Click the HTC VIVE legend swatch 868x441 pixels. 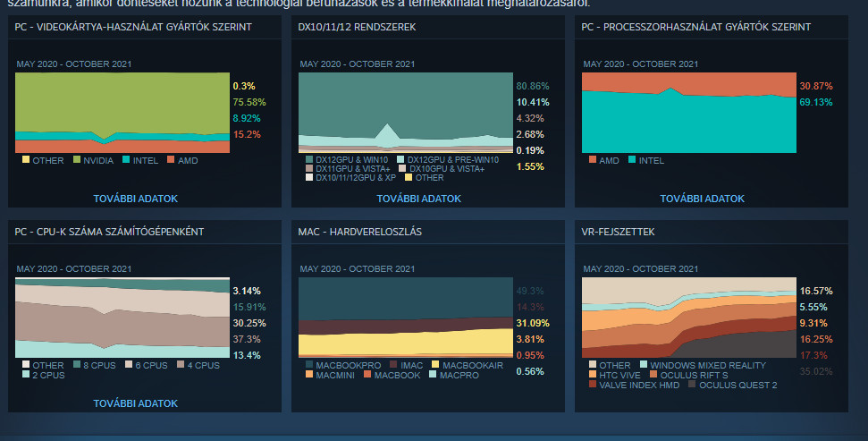[594, 375]
